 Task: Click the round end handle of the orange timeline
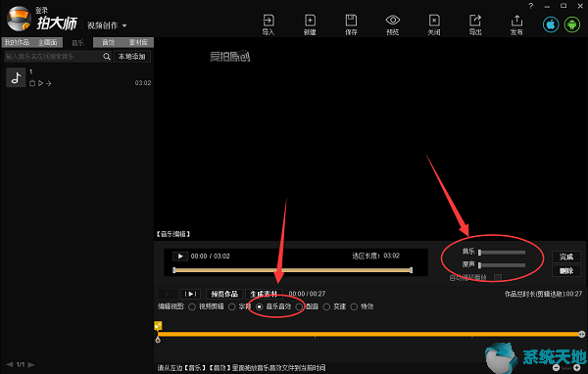(581, 334)
